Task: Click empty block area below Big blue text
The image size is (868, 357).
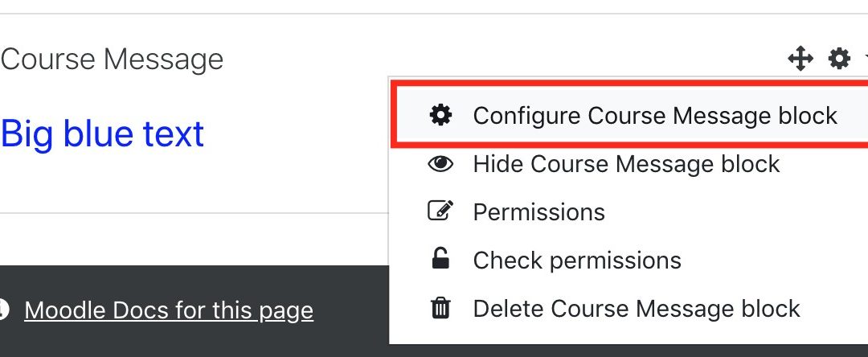Action: pos(194,183)
